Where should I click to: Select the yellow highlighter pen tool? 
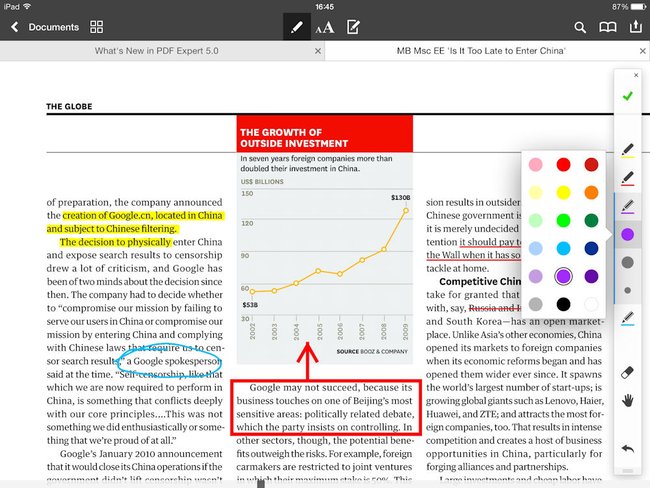pyautogui.click(x=628, y=150)
